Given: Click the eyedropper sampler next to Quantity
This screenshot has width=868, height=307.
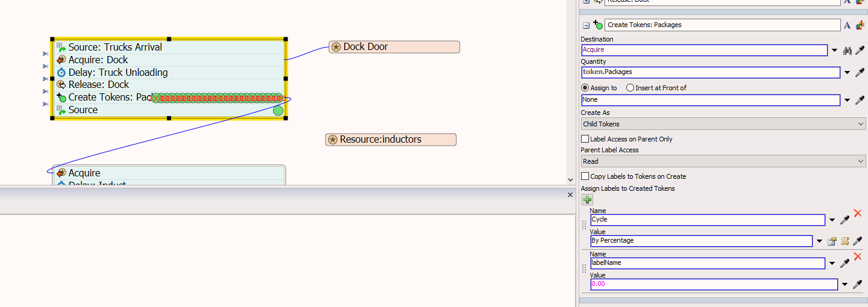Looking at the screenshot, I should pos(860,73).
